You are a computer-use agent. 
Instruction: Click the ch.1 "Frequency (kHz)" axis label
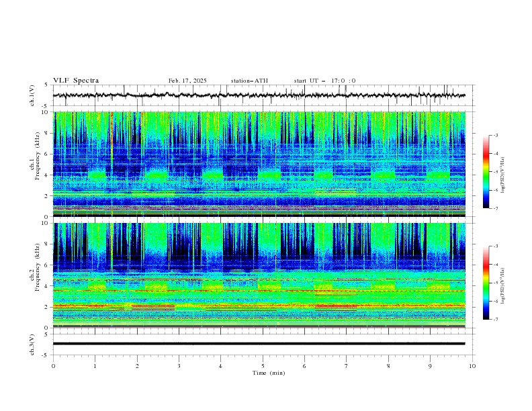pos(37,156)
